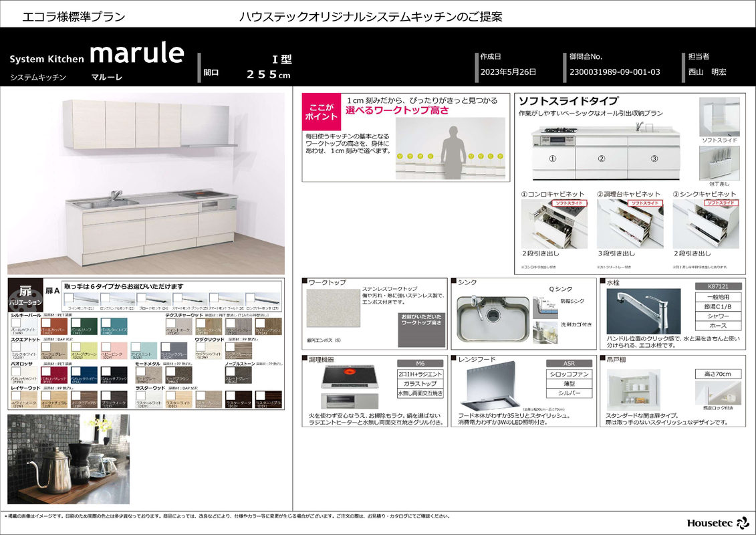Click the お選びいただいたワークトップ高さ gray box
Screen dimensions: 756x535
(x=420, y=318)
